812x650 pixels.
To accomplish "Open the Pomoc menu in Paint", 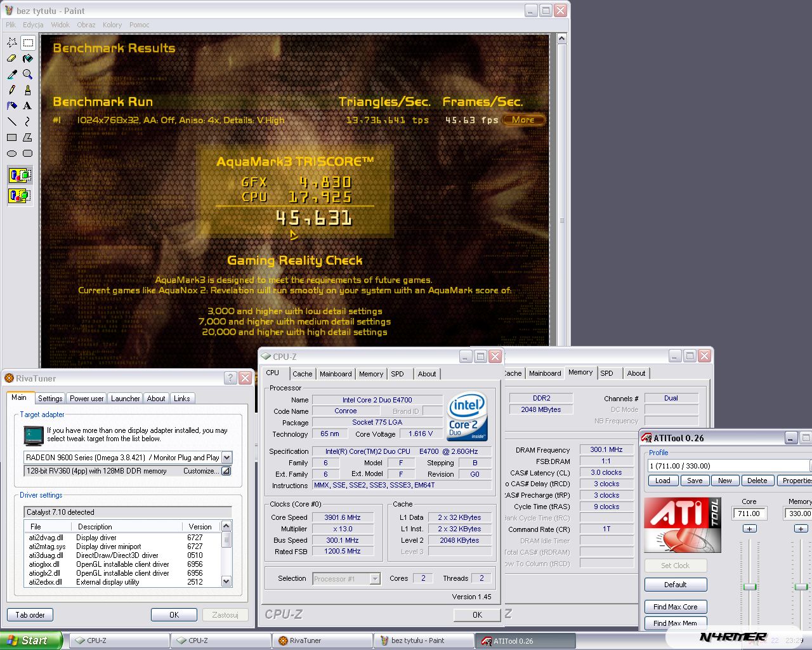I will [140, 25].
